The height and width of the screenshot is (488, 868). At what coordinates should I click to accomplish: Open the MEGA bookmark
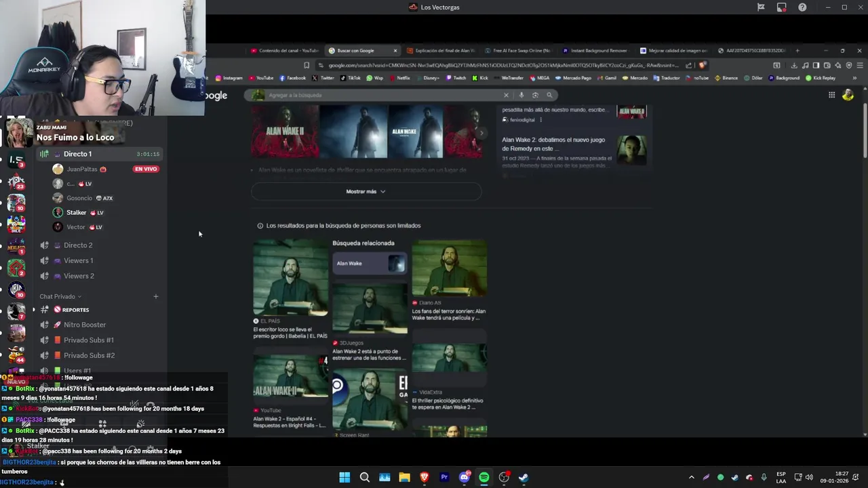(x=540, y=78)
